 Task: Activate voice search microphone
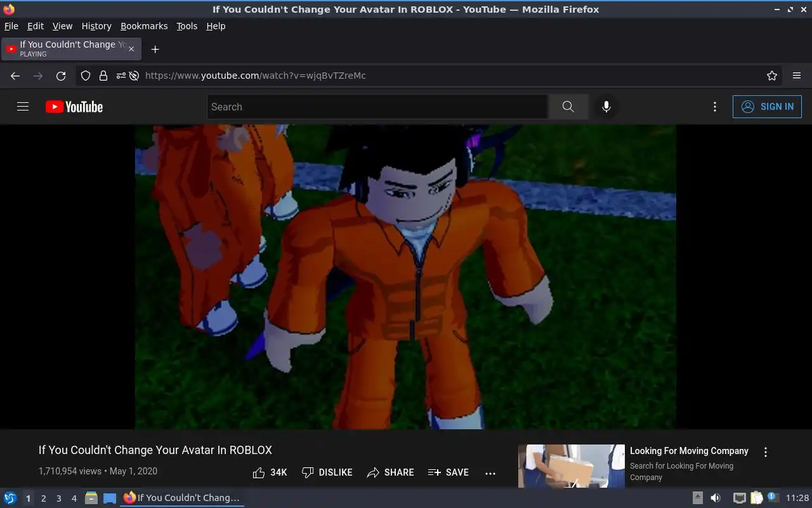coord(606,107)
